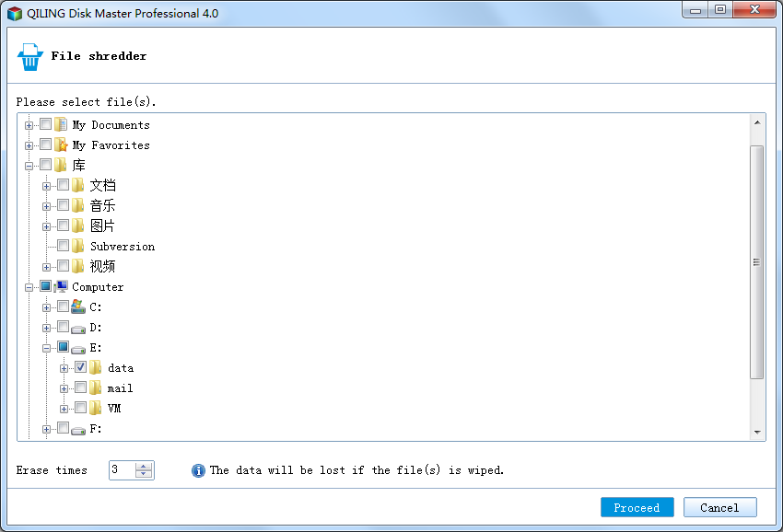The width and height of the screenshot is (783, 532).
Task: Click Proceed to shred files
Action: coord(637,507)
